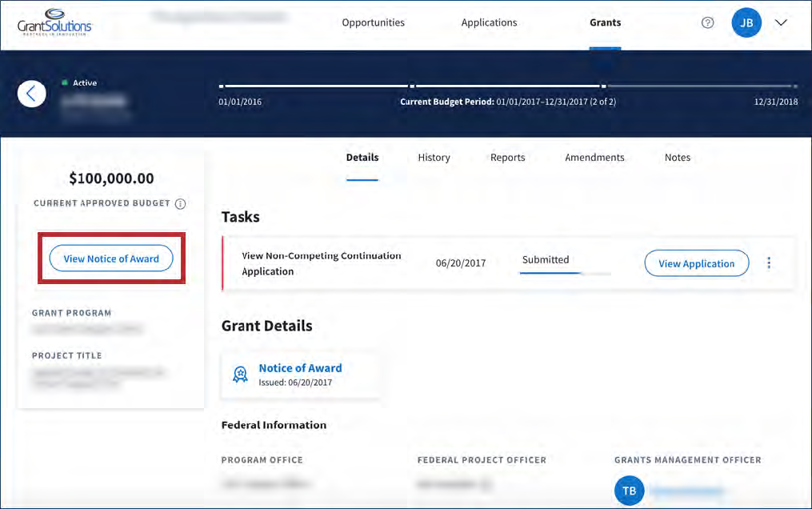Select the Grants top navigation item

pyautogui.click(x=605, y=22)
